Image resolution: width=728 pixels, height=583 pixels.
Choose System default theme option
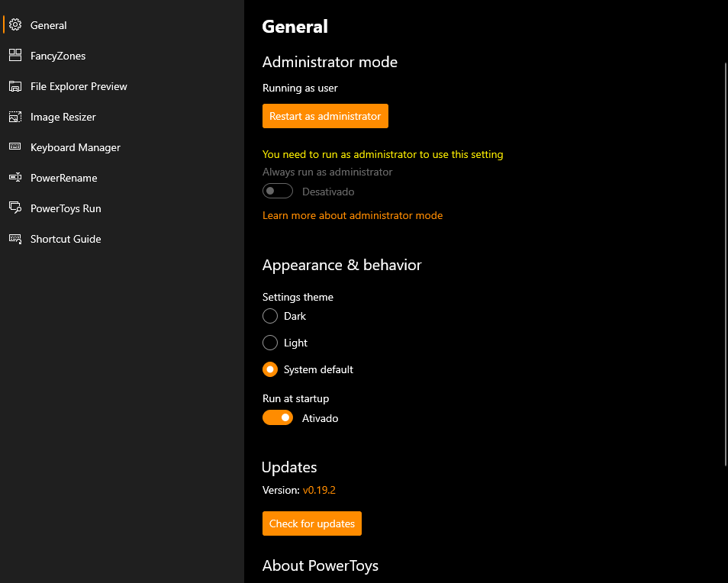click(269, 369)
